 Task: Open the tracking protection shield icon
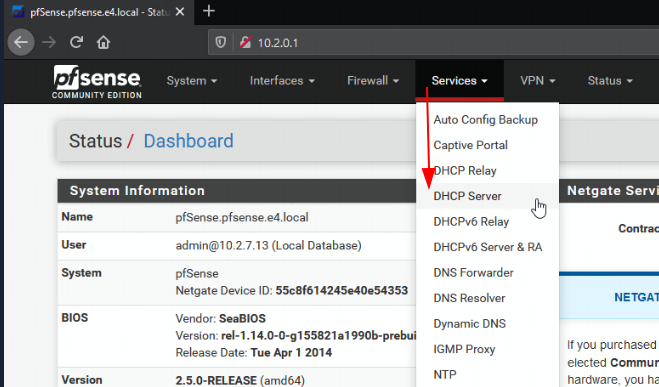pos(221,42)
